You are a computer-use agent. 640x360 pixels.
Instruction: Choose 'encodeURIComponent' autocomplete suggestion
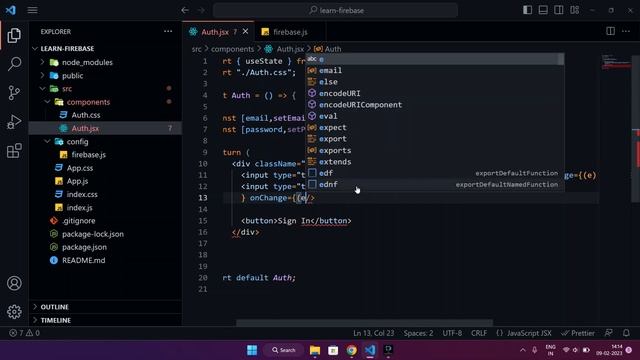(435, 105)
